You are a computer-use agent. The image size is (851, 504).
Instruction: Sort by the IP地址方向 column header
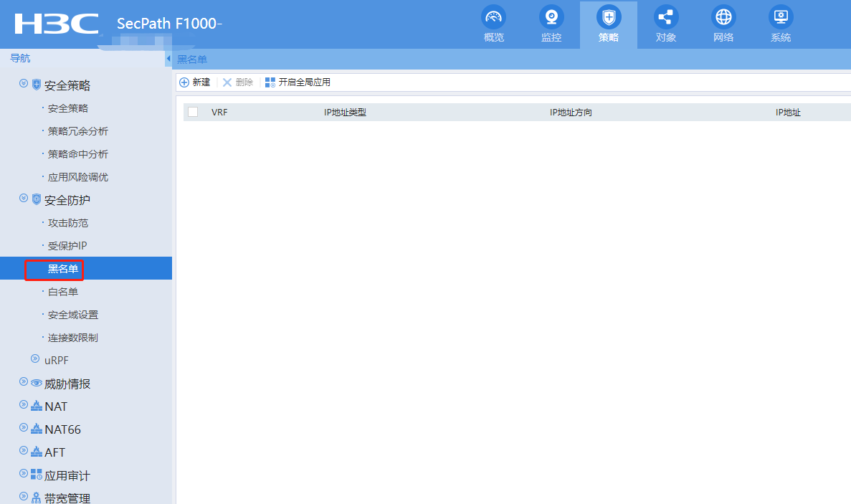pyautogui.click(x=571, y=113)
